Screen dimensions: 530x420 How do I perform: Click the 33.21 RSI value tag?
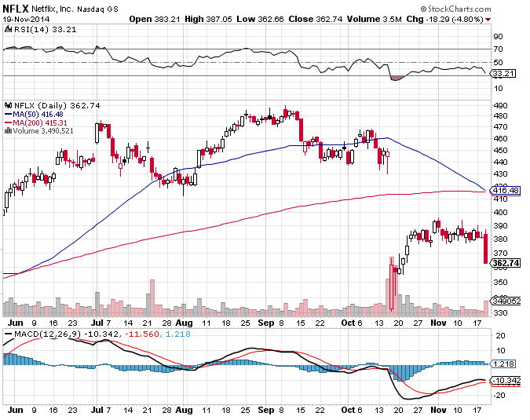(503, 73)
